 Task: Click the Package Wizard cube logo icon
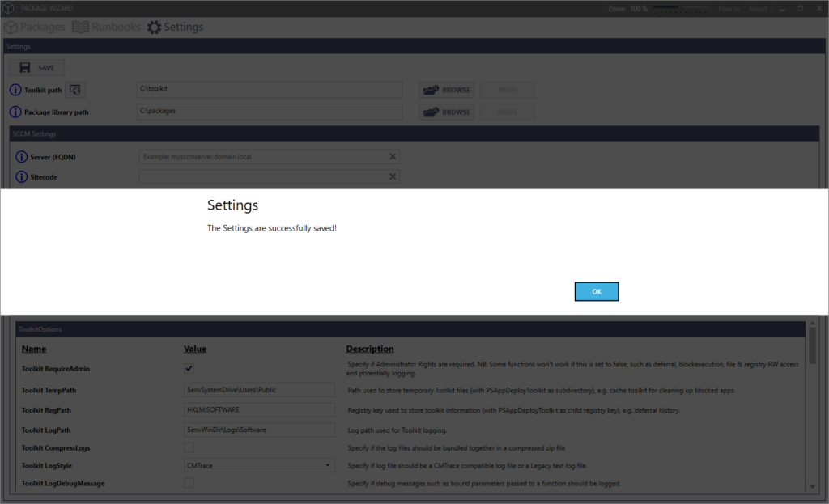[x=8, y=8]
